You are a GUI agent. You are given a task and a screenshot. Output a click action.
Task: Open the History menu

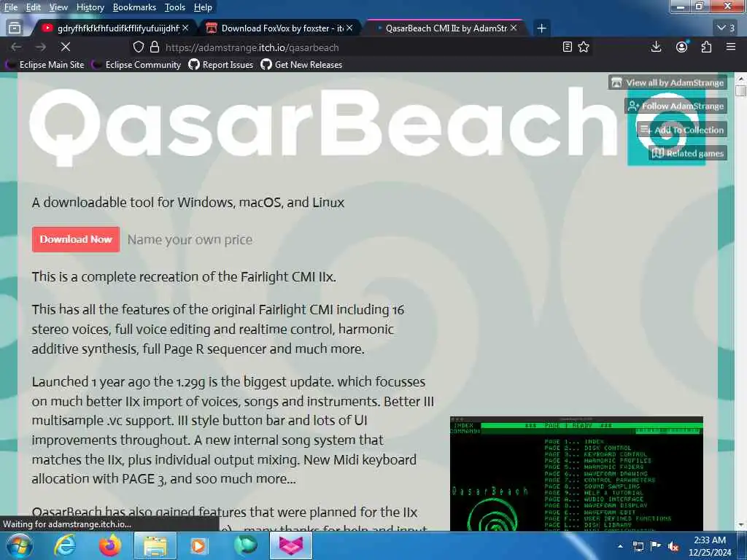tap(90, 7)
